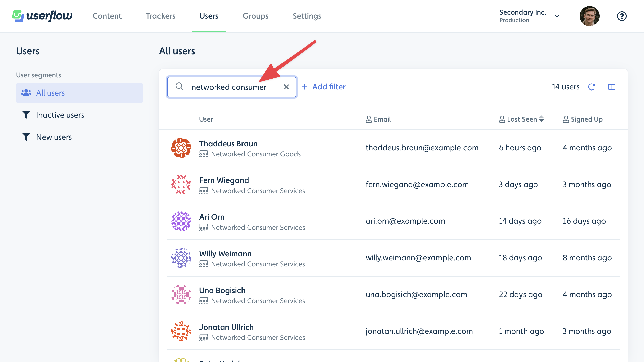
Task: Click Una Bogisich's avatar
Action: click(x=181, y=295)
